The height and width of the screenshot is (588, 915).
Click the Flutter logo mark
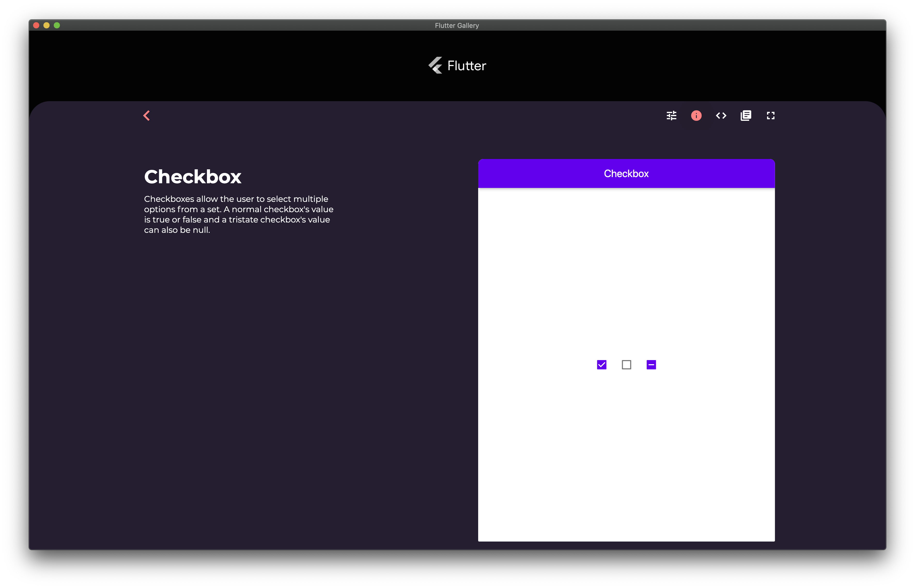436,65
